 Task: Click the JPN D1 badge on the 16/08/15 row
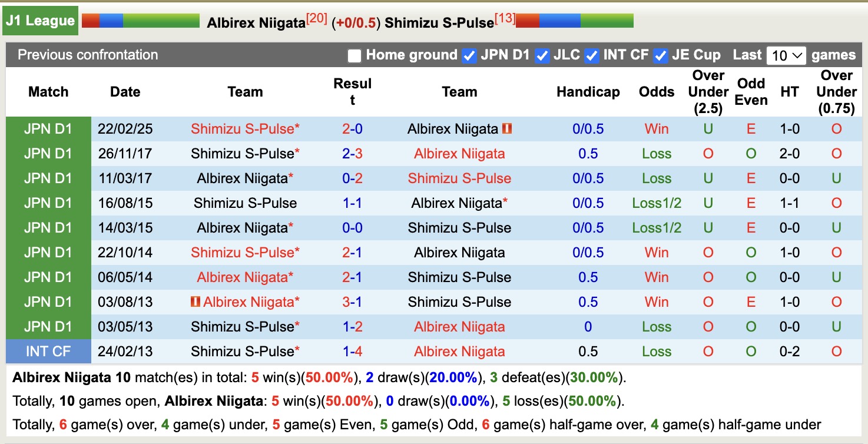49,203
